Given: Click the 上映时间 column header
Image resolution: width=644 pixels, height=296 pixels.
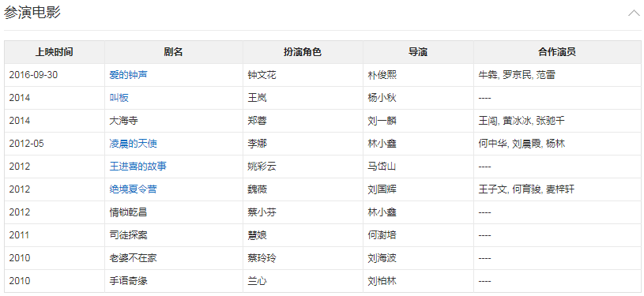Looking at the screenshot, I should pyautogui.click(x=55, y=52).
